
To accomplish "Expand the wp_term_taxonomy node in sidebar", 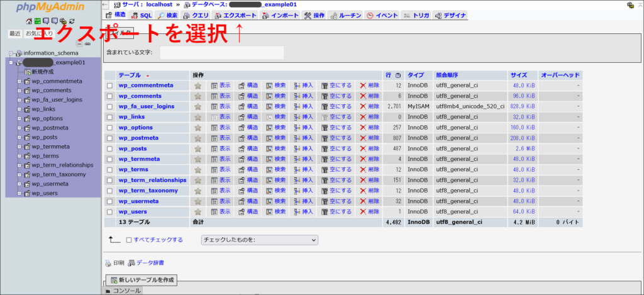I will (x=19, y=175).
